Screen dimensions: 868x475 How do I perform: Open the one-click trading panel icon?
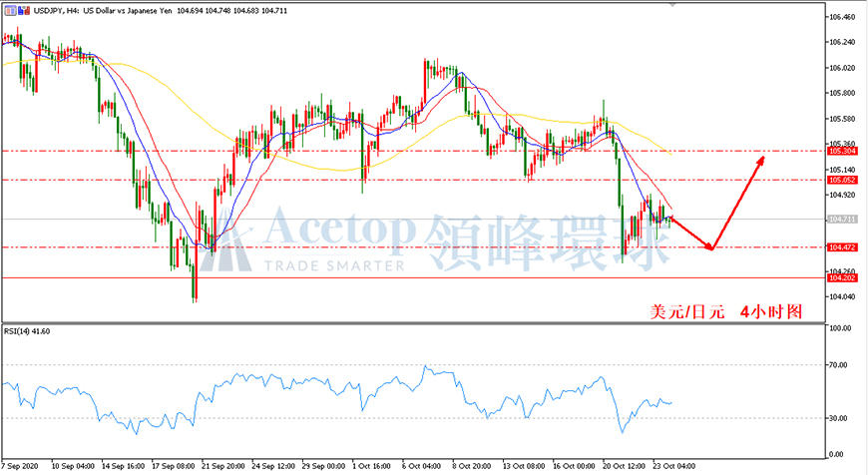(9, 11)
